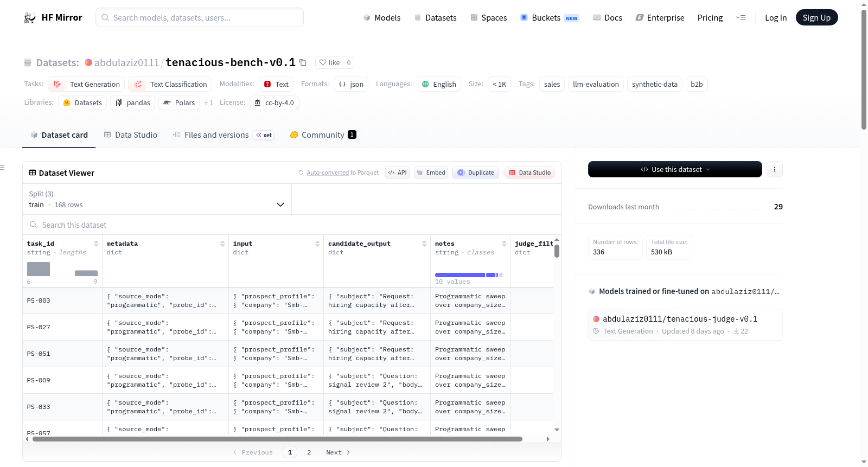Sort by the task_id column
This screenshot has width=868, height=467.
pos(96,244)
